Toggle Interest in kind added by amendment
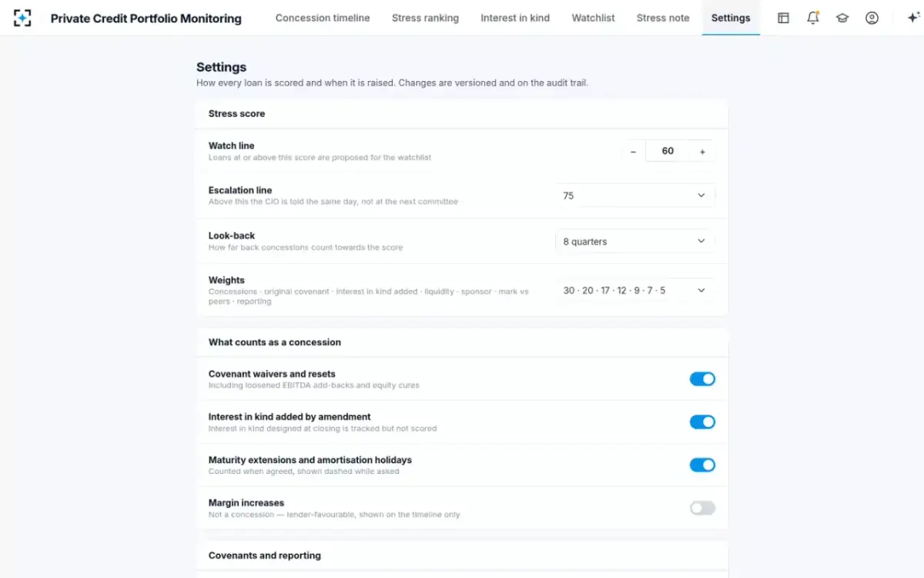Image resolution: width=924 pixels, height=578 pixels. click(x=702, y=422)
